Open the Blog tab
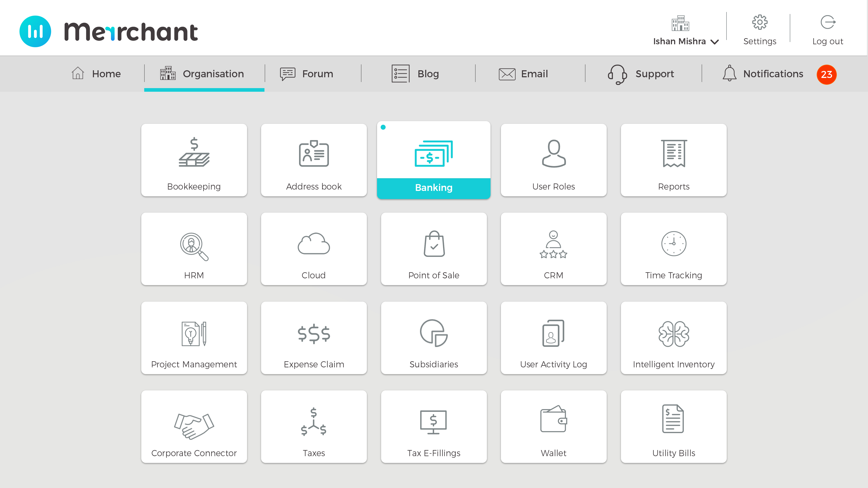The height and width of the screenshot is (488, 868). (x=415, y=73)
